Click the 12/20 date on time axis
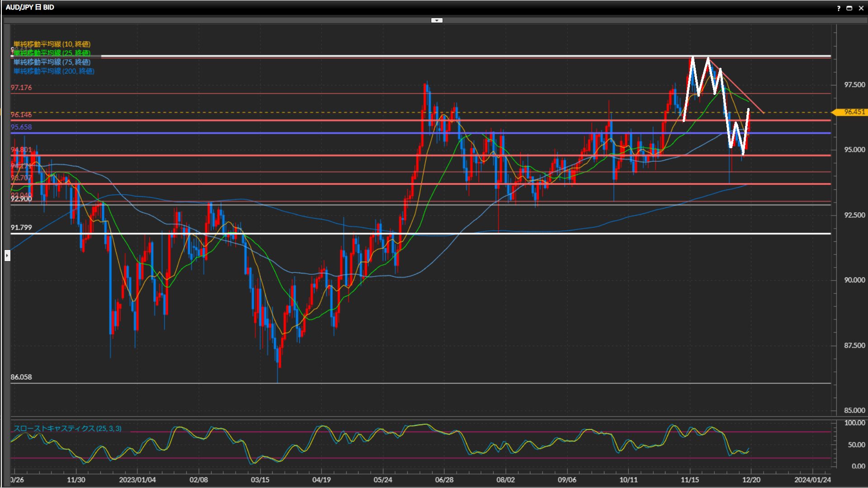 pos(751,480)
